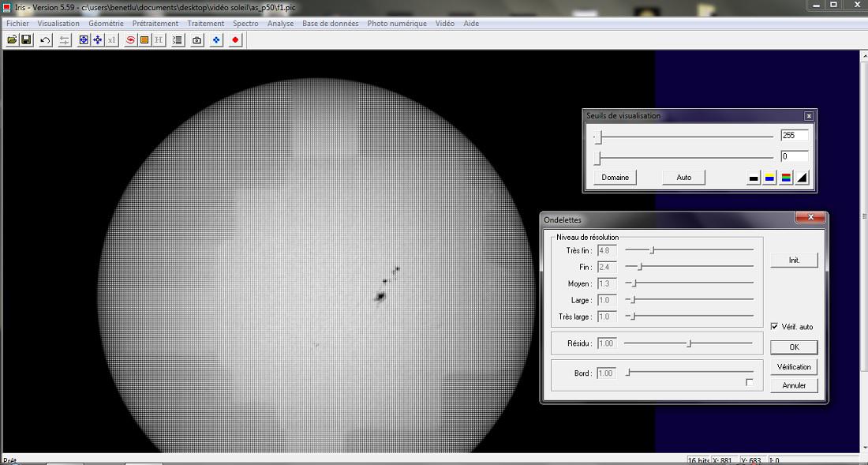Click the Large slider handle
This screenshot has width=868, height=465.
(x=634, y=300)
